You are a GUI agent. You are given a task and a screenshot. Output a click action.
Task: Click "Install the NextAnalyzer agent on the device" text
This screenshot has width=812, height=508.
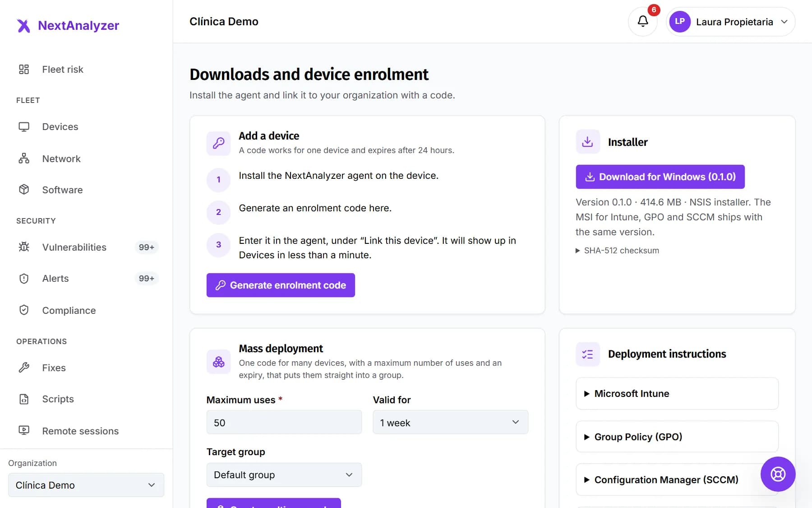pos(338,176)
